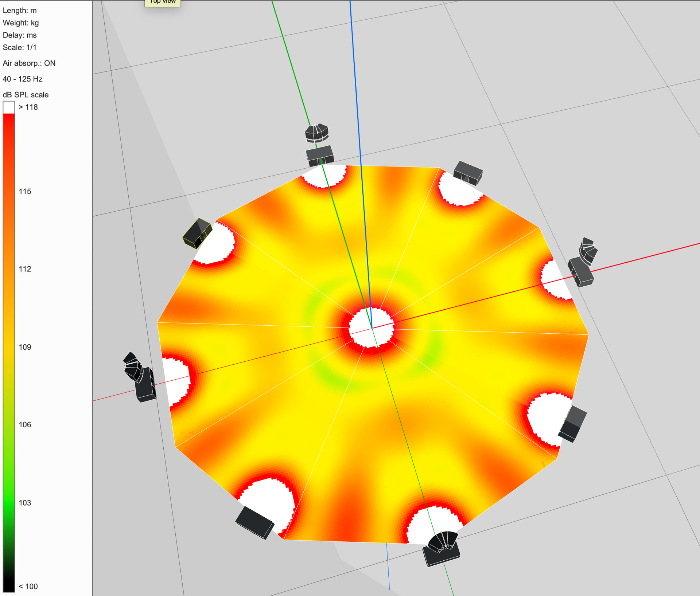
Task: Click the subwoofer at the lower-left polygon corner
Action: 254,522
